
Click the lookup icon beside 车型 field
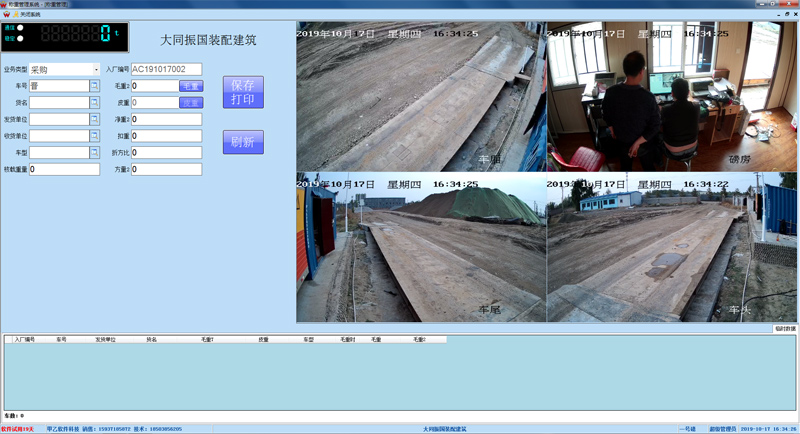[x=95, y=152]
